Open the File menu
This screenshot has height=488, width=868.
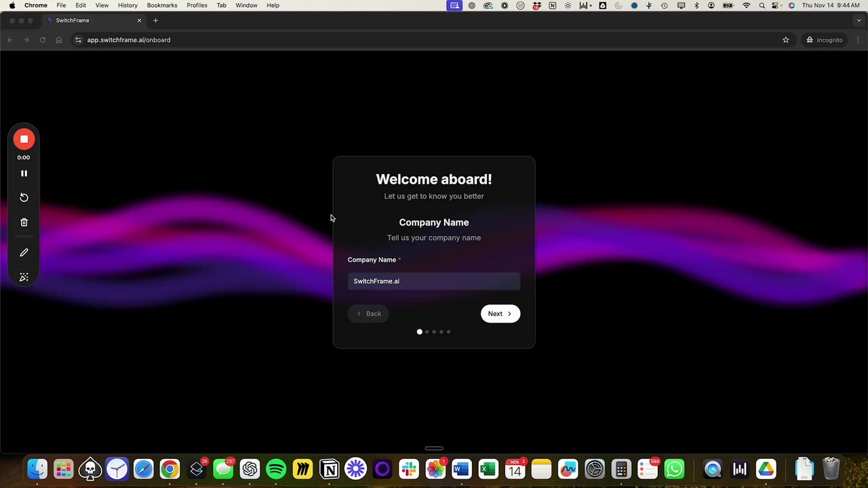[x=61, y=5]
